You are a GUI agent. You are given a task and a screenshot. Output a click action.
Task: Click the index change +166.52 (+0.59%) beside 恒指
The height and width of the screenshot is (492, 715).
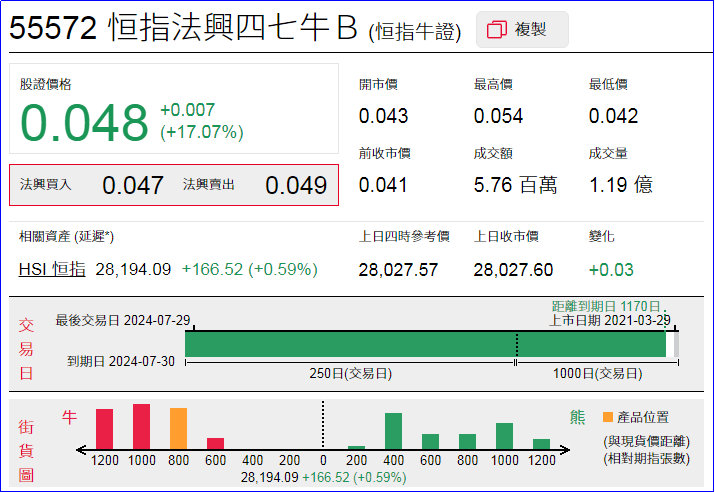(249, 269)
